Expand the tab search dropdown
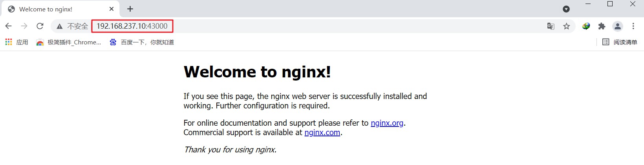The width and height of the screenshot is (644, 165). [x=566, y=9]
